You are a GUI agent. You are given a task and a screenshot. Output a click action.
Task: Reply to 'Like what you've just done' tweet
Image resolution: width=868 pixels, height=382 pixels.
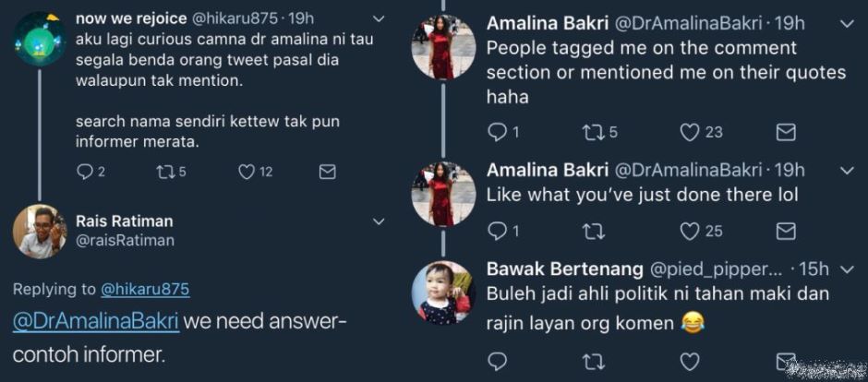coord(498,231)
